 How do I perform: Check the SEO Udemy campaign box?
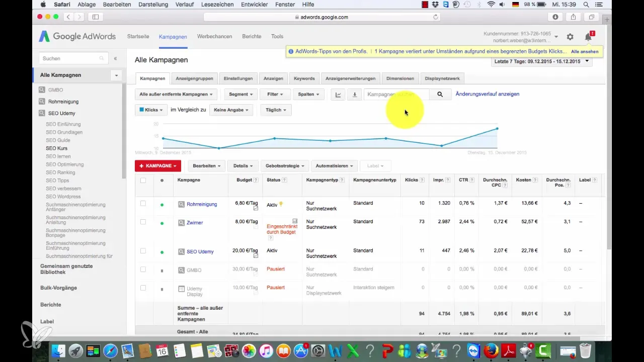[x=143, y=251]
